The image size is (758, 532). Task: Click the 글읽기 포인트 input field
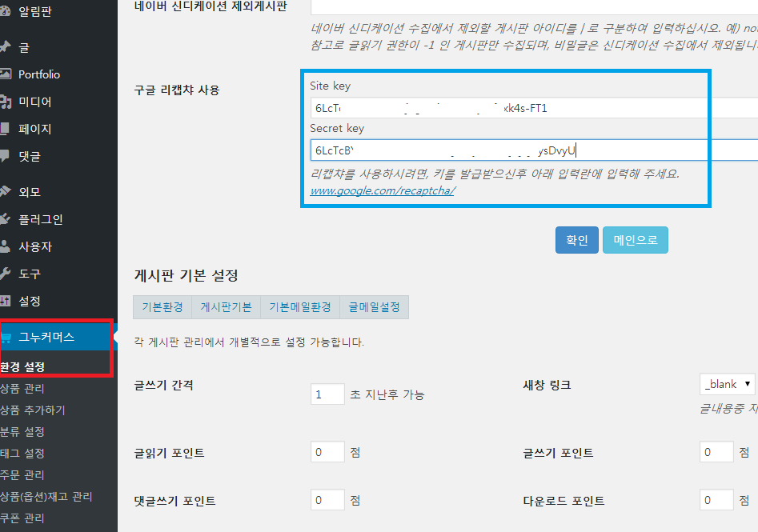[x=327, y=452]
